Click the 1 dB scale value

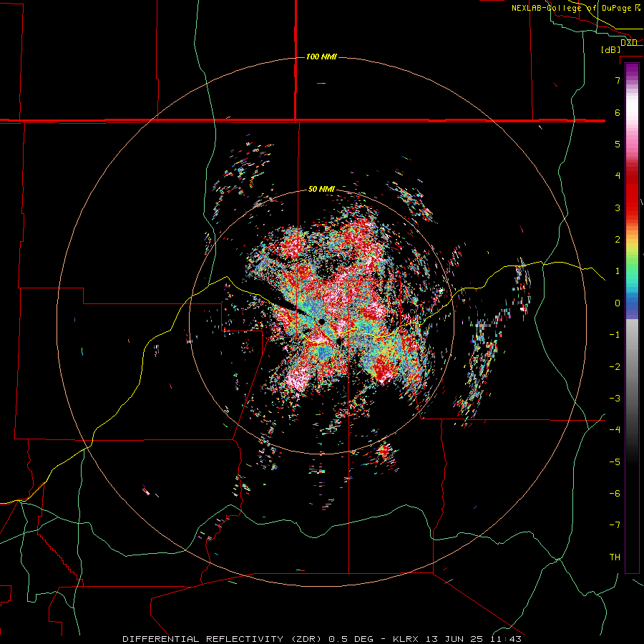618,271
